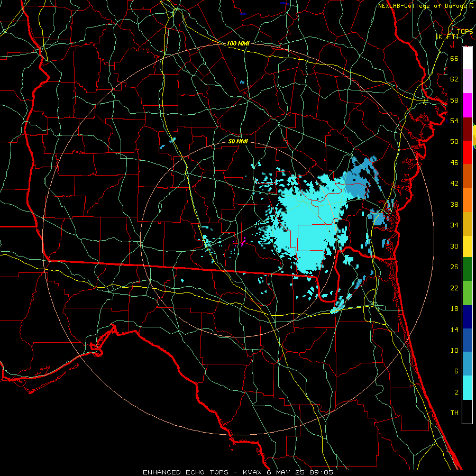Screen dimensions: 476x476
Task: Click 'ENHANCED ECHO TOPS' in the caption
Action: (x=186, y=472)
